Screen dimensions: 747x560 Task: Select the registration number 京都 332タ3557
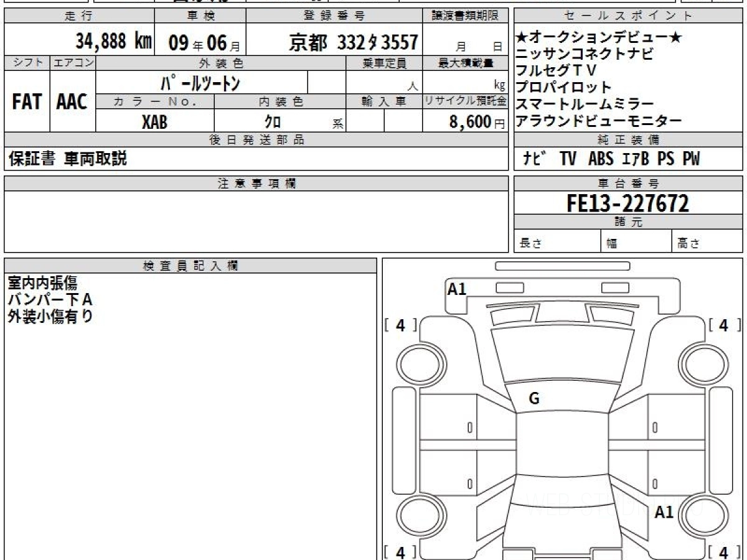[353, 42]
